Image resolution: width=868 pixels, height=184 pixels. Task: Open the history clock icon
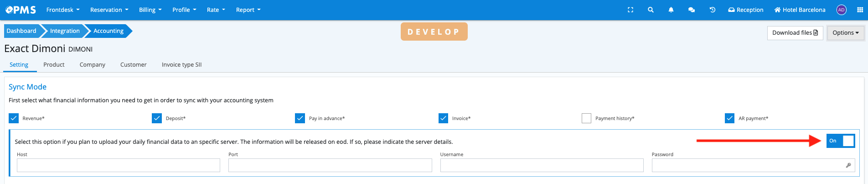click(x=713, y=10)
